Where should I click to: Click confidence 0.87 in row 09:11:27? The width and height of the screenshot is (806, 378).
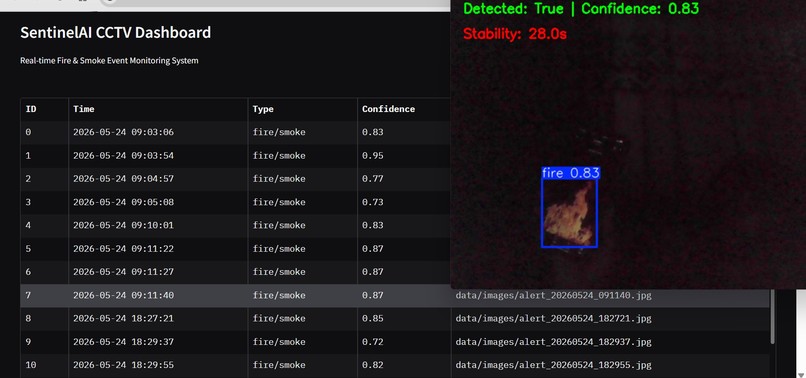click(373, 272)
